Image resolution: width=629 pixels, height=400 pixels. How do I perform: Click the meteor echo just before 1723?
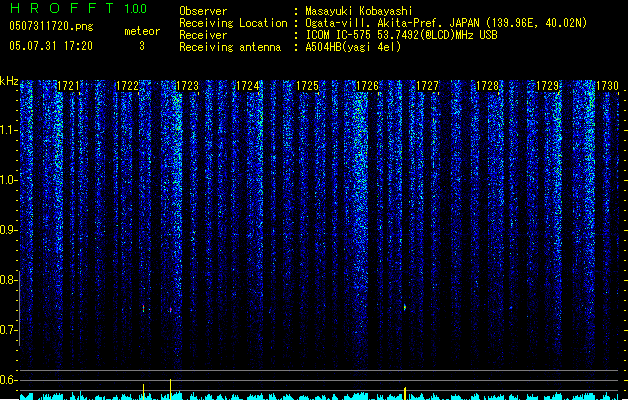(x=170, y=310)
